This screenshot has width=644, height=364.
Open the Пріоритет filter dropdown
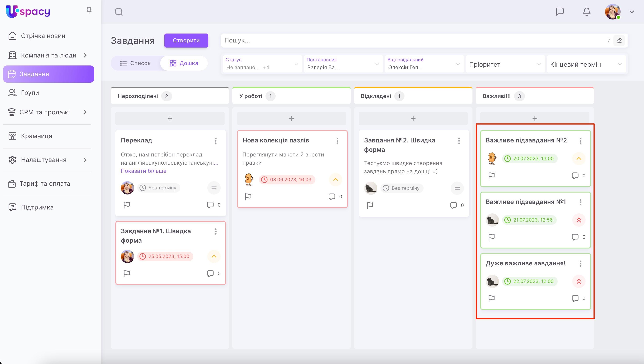click(x=505, y=64)
